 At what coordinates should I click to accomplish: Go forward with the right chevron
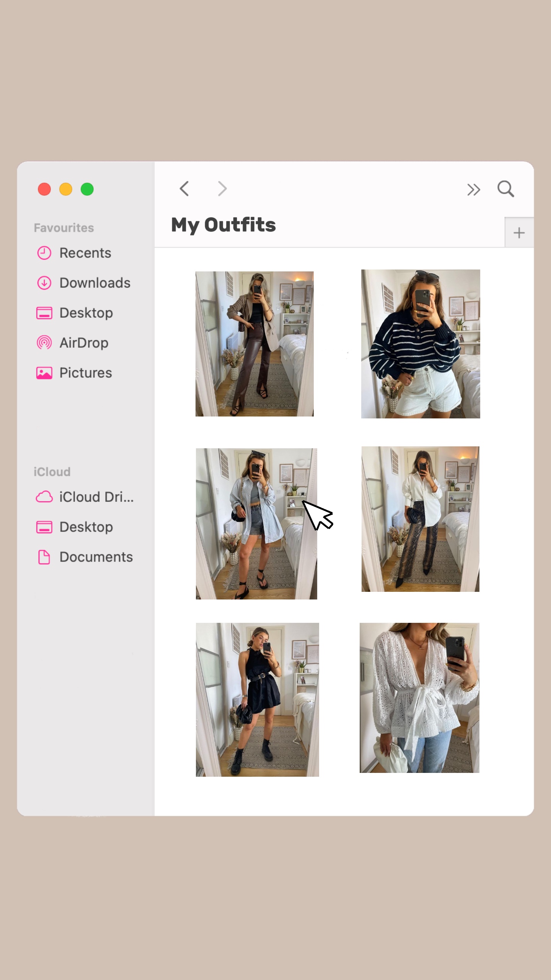tap(222, 189)
